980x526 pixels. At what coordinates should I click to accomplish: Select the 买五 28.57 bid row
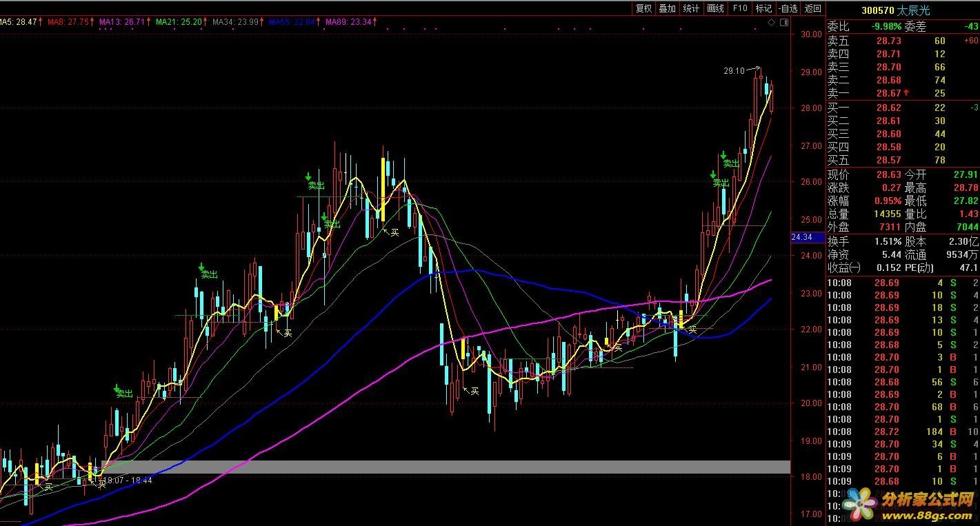pos(903,160)
